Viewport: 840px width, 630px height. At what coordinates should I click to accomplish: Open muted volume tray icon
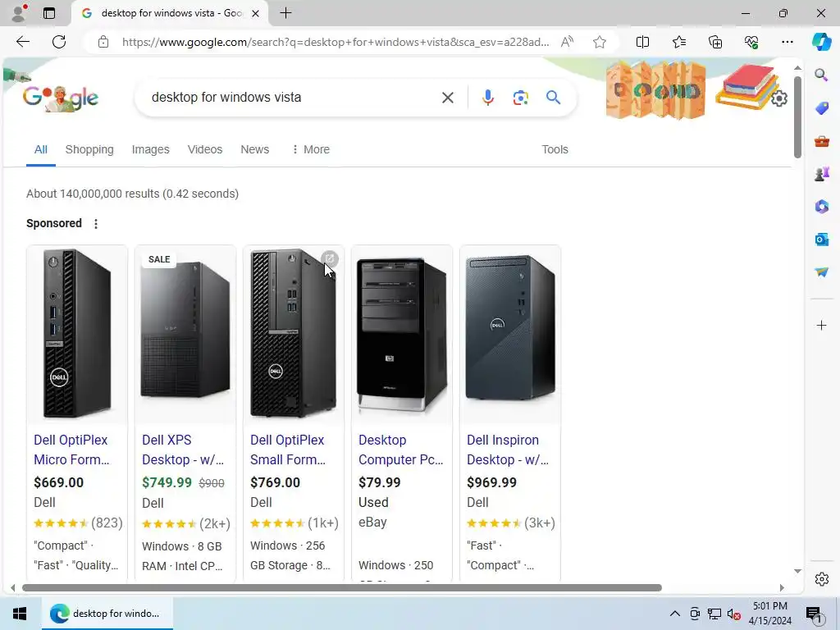[x=734, y=614]
